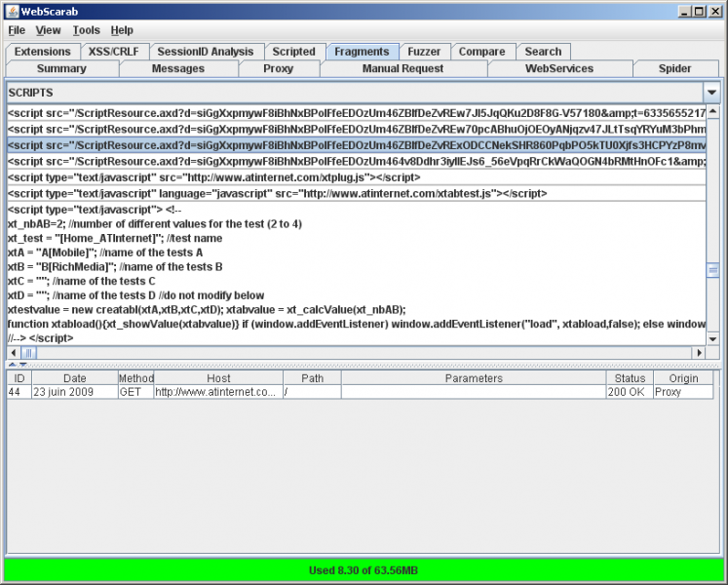This screenshot has height=585, width=728.
Task: Click the WebScarab title bar Java icon
Action: 13,11
